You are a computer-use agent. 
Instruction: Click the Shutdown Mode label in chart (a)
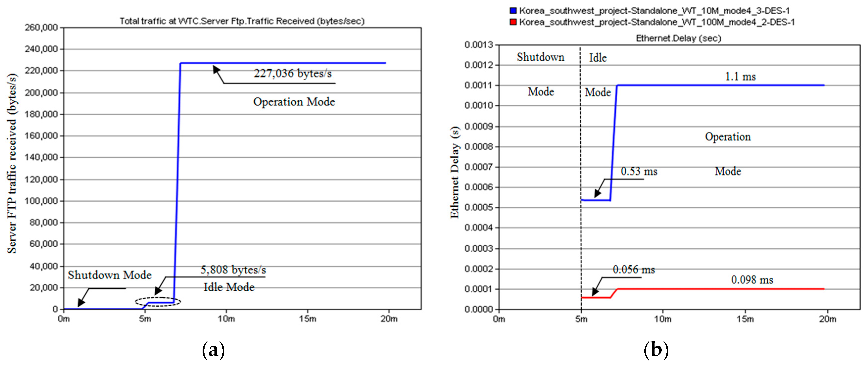(110, 275)
